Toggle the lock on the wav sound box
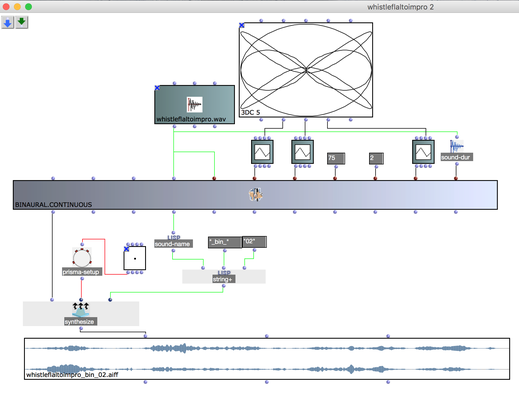Viewport: 519px width, 396px height. coord(157,88)
